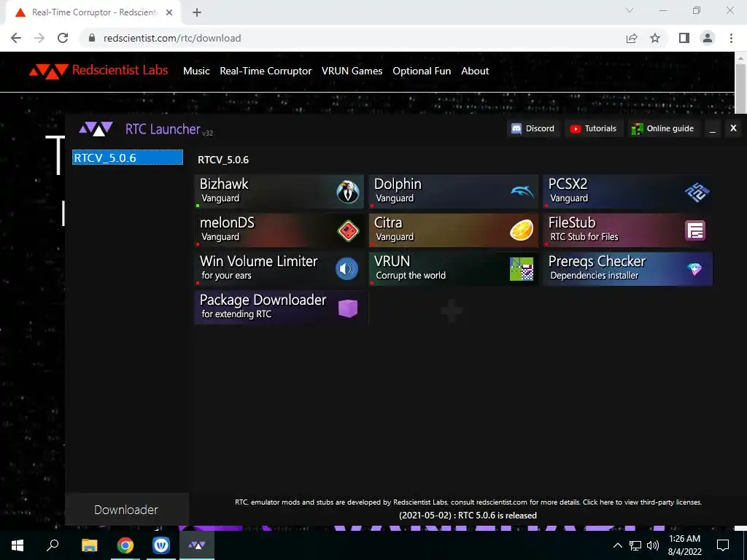Click the Redscientist Labs red triangle logo

click(48, 71)
